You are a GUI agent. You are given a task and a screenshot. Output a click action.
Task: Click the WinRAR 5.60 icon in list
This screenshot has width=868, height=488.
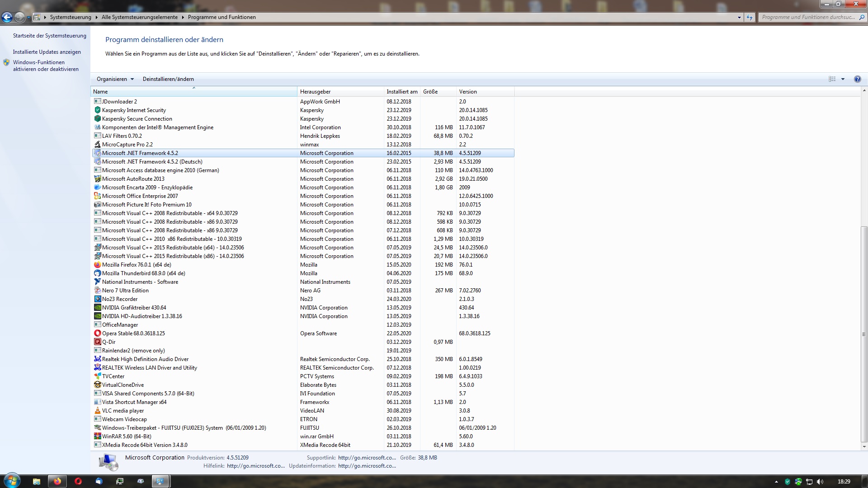[x=97, y=436]
